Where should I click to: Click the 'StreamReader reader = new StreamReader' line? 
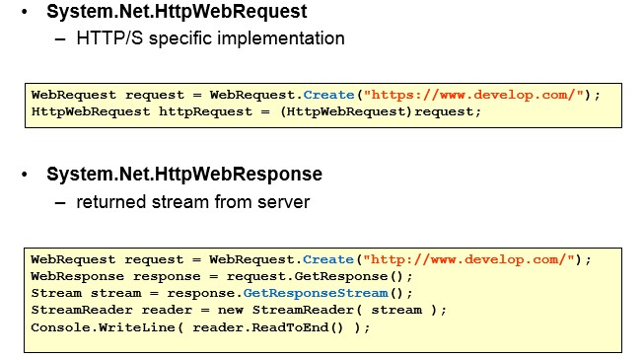tap(239, 310)
